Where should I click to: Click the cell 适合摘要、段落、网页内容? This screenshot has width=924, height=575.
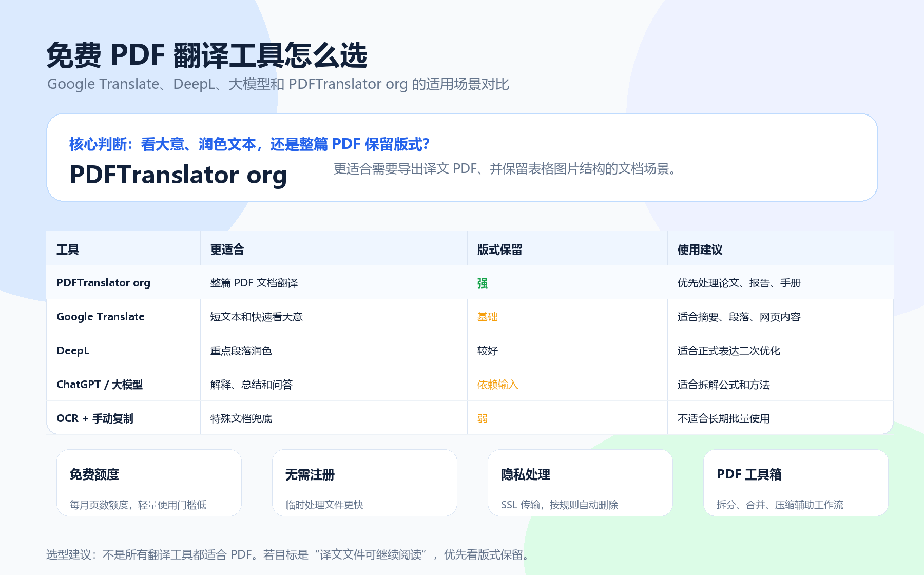[739, 317]
